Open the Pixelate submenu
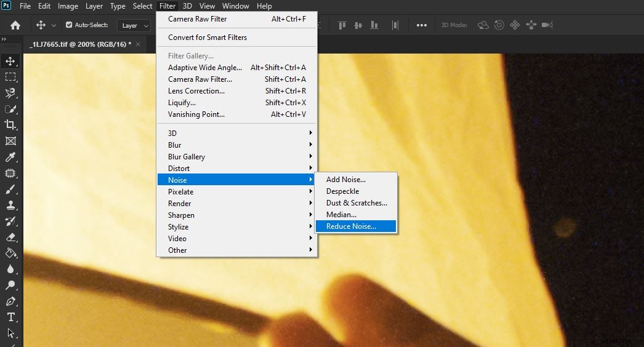This screenshot has width=644, height=347. (237, 192)
